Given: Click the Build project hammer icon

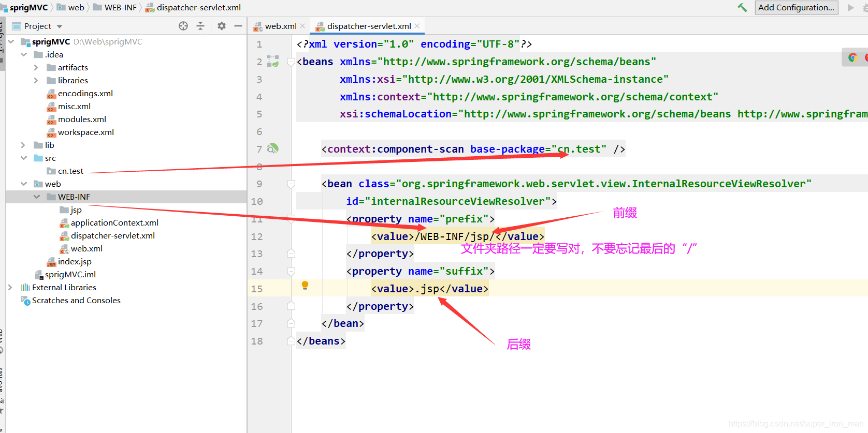Looking at the screenshot, I should coord(742,7).
